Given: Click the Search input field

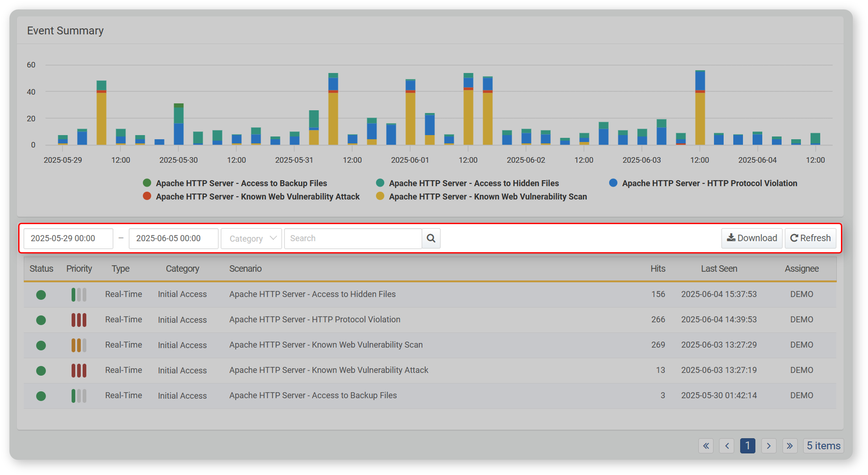Looking at the screenshot, I should click(x=353, y=238).
